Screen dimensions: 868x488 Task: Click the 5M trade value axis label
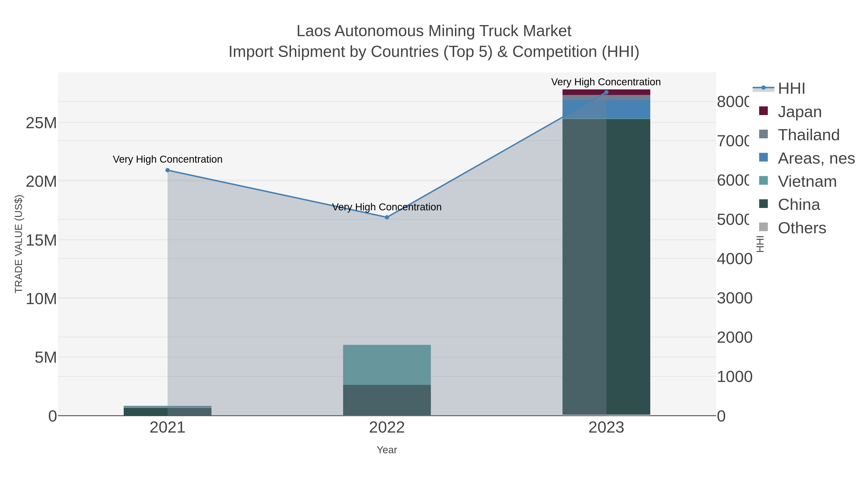[46, 357]
